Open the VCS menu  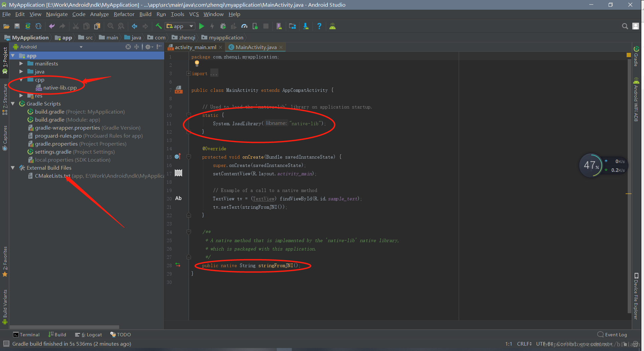pyautogui.click(x=194, y=14)
